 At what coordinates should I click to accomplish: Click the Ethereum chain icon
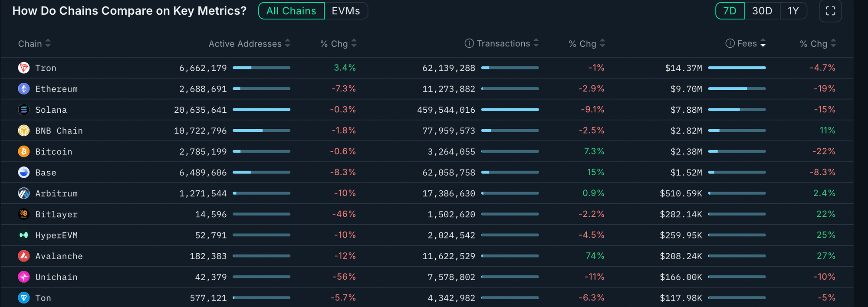tap(24, 88)
